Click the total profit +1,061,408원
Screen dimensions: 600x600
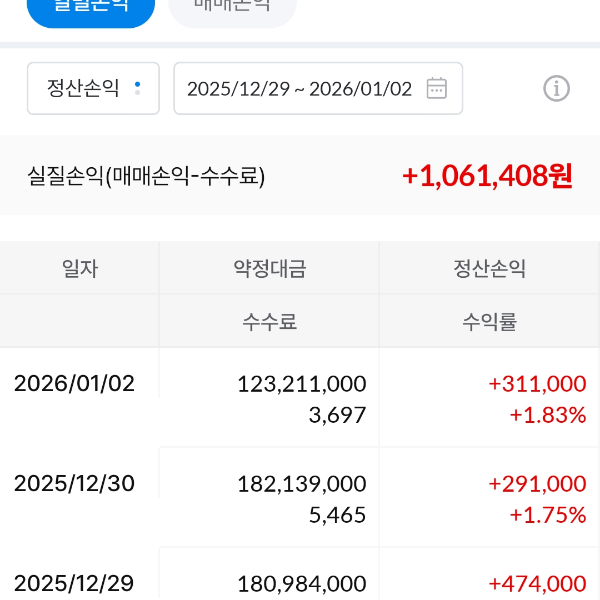[x=487, y=176]
